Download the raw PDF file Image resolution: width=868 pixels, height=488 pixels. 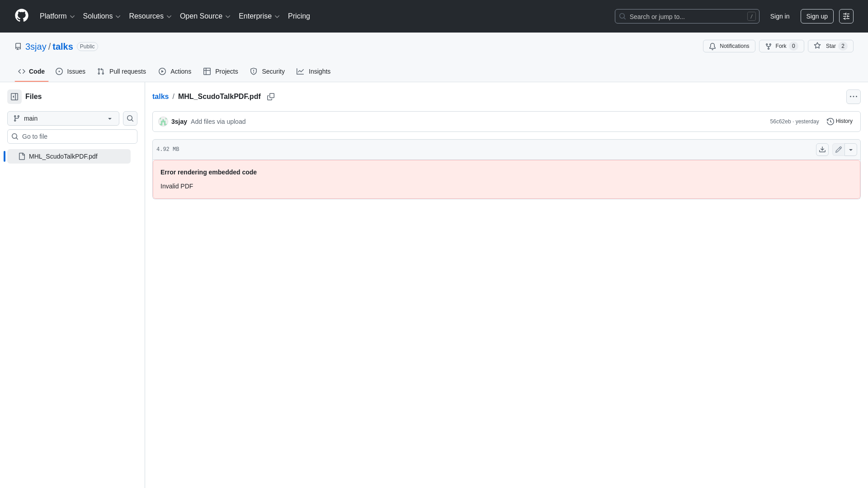pos(822,149)
